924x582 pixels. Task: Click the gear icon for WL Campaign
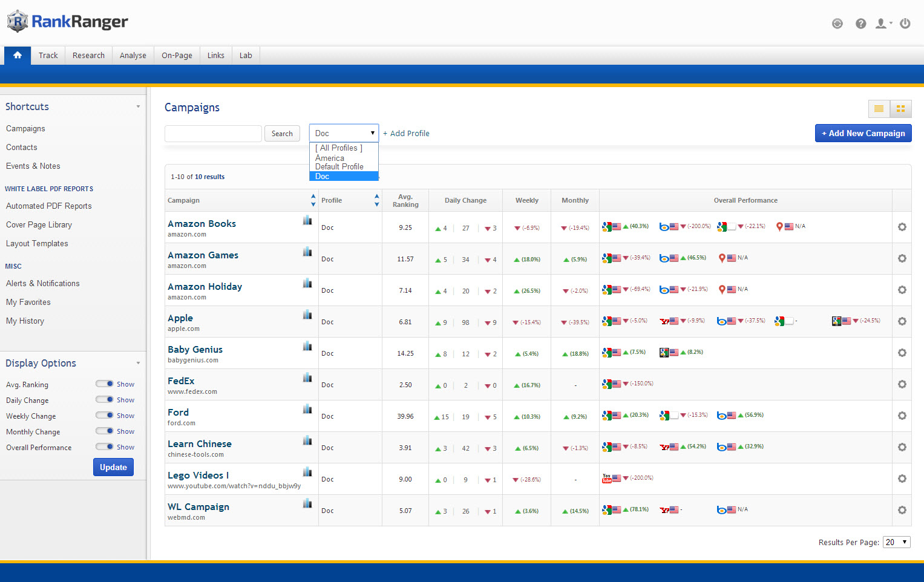(x=902, y=510)
